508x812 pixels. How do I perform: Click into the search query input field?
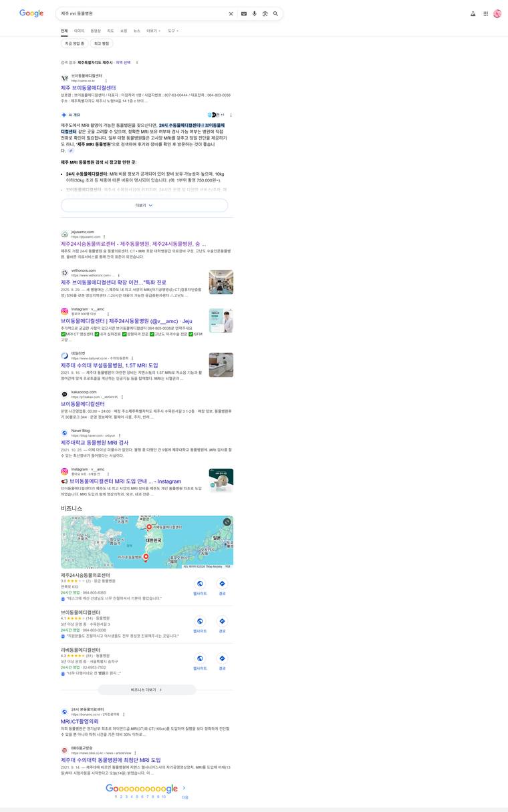point(143,13)
